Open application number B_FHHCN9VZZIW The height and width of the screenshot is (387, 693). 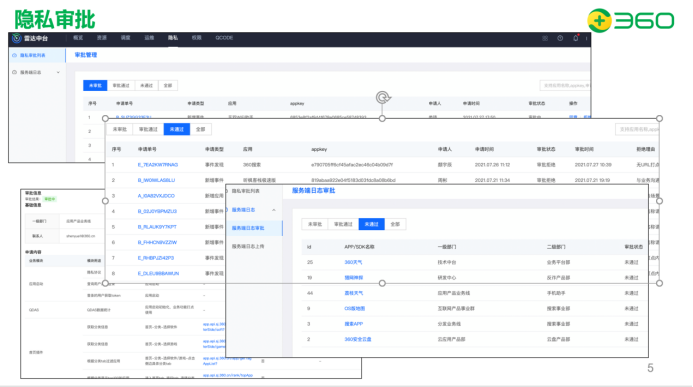click(157, 242)
